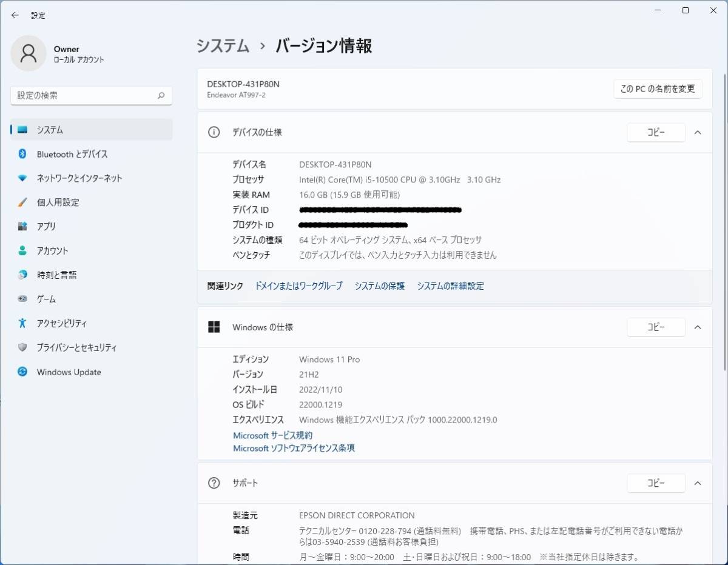This screenshot has width=728, height=565.
Task: Copy device specifications with コピー button
Action: click(656, 132)
